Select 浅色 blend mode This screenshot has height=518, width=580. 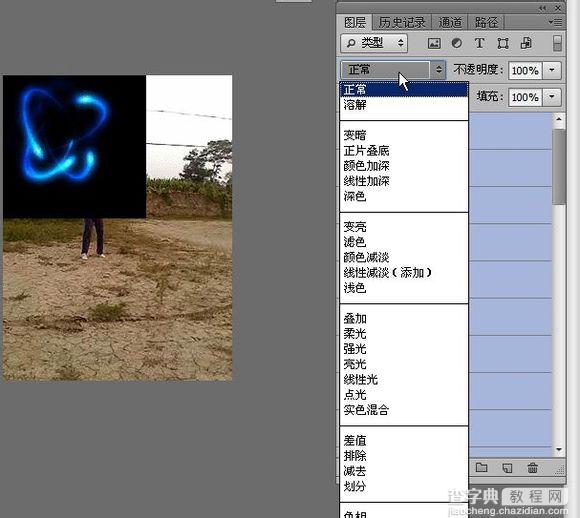[x=404, y=288]
